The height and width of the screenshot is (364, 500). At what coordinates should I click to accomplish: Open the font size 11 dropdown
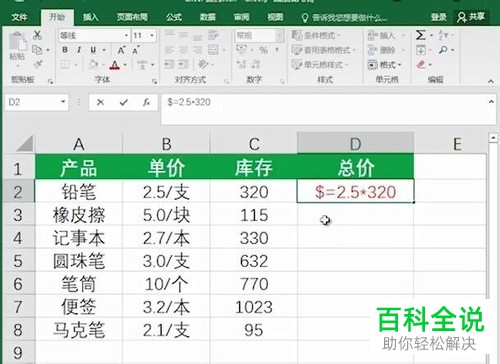click(x=152, y=35)
